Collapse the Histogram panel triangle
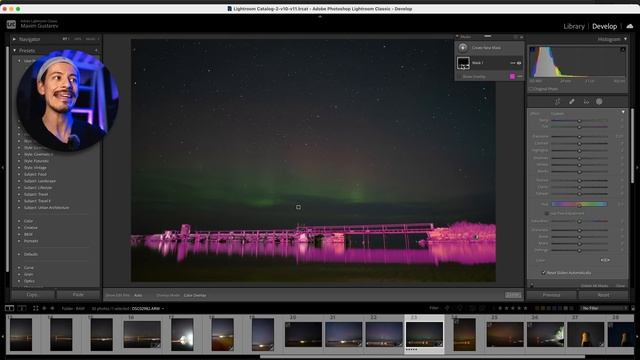The width and height of the screenshot is (640, 360). pos(625,39)
